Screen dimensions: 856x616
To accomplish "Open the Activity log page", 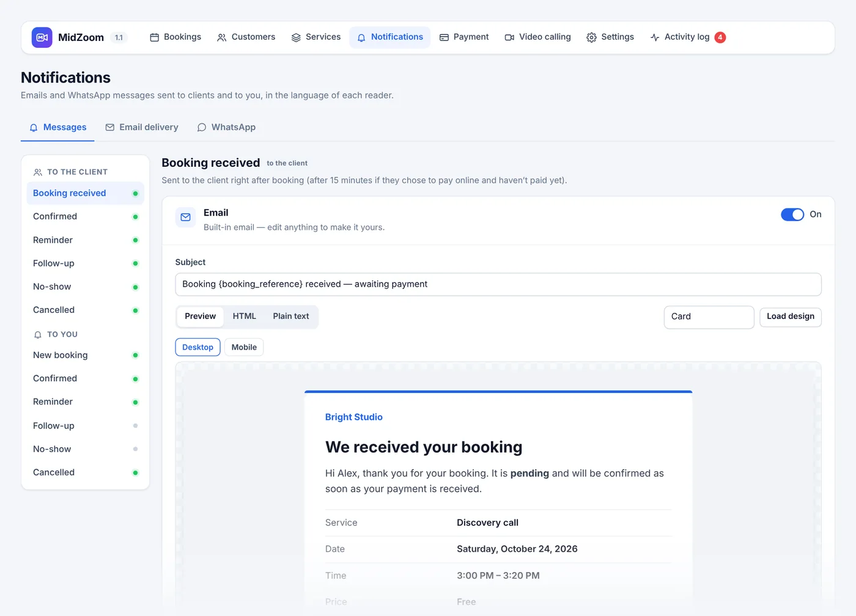I will [x=687, y=37].
